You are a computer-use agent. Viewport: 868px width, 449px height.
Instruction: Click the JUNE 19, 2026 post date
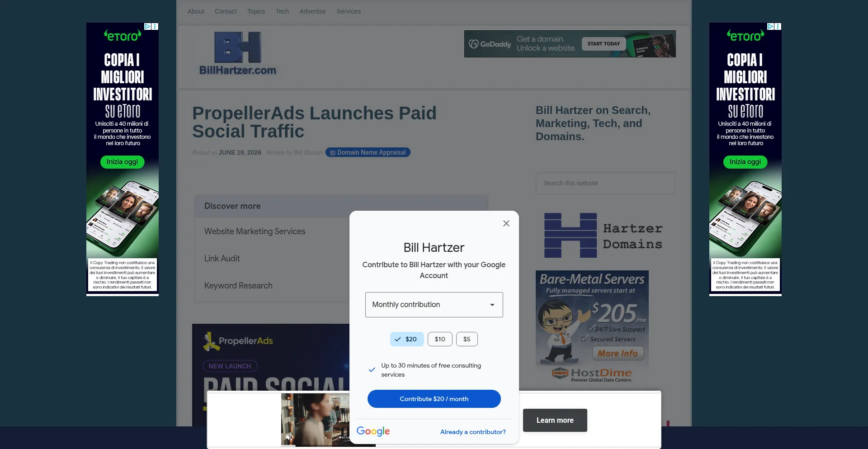click(240, 153)
